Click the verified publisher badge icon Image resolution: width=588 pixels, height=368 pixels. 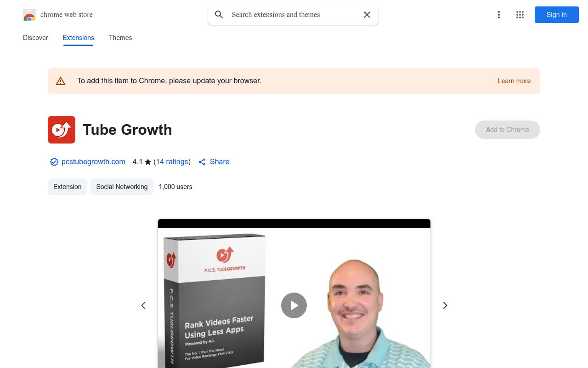coord(54,162)
